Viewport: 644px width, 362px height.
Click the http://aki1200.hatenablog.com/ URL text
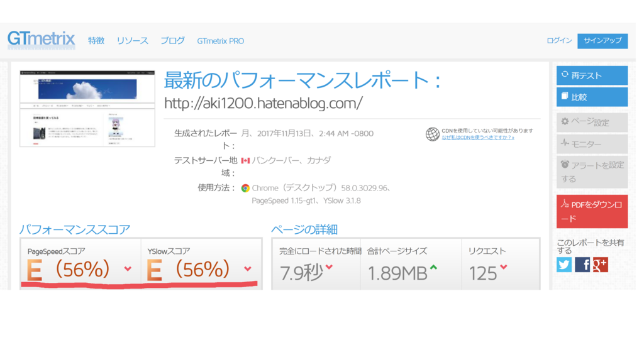click(x=264, y=103)
